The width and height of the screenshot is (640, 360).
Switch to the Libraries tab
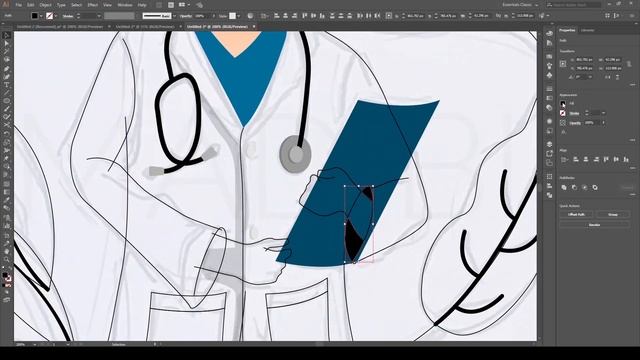pos(587,30)
